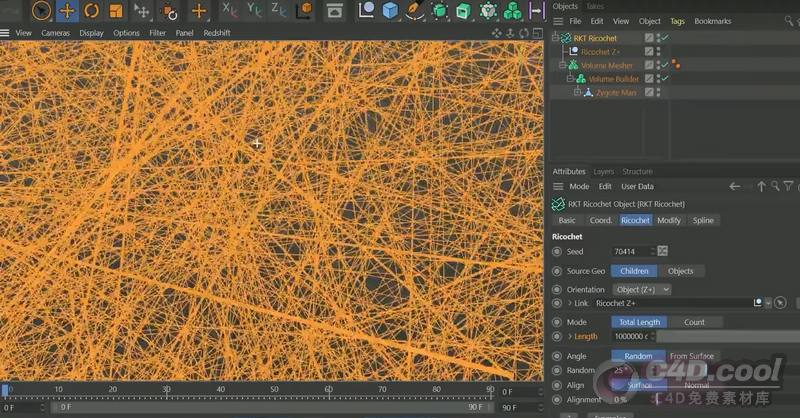Click the viewport hamburger menu icon
The height and width of the screenshot is (418, 800).
[x=5, y=33]
